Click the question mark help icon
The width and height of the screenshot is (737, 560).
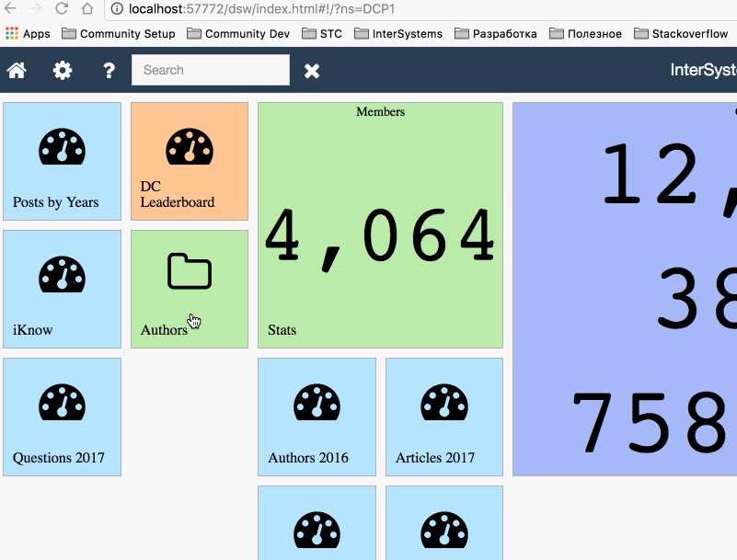click(x=109, y=71)
